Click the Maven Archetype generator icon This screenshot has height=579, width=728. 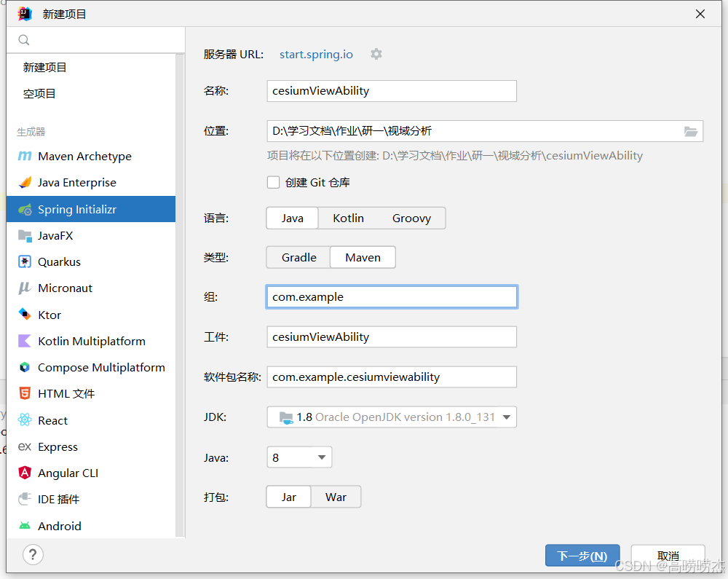click(25, 156)
